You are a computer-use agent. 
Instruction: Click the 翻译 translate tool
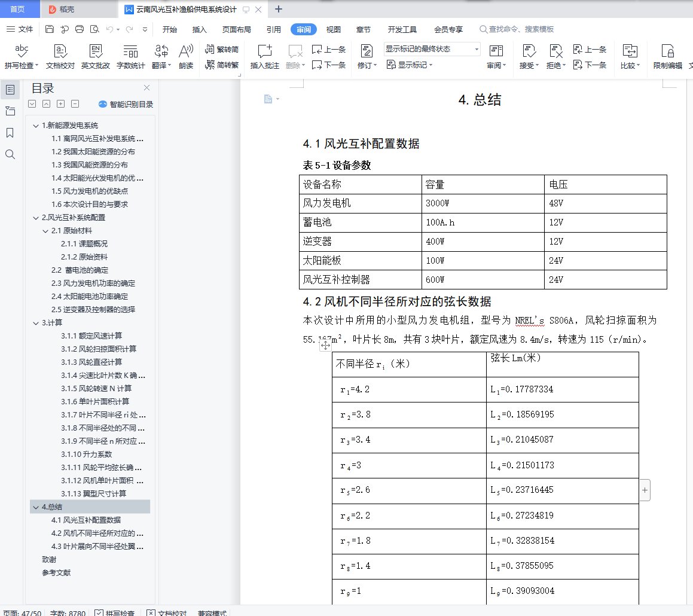[161, 57]
